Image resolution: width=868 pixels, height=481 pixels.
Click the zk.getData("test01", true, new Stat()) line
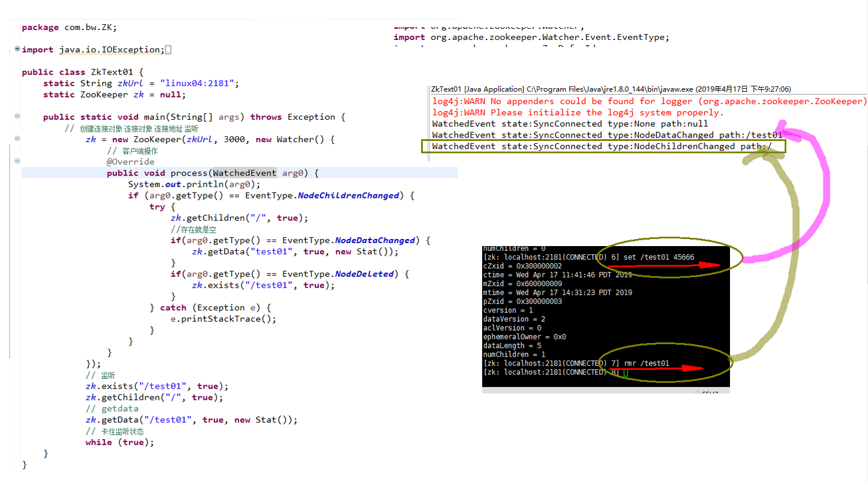click(295, 251)
